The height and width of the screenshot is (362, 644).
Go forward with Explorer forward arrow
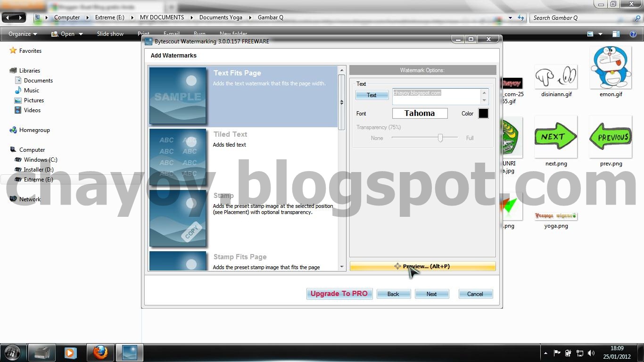pyautogui.click(x=20, y=17)
